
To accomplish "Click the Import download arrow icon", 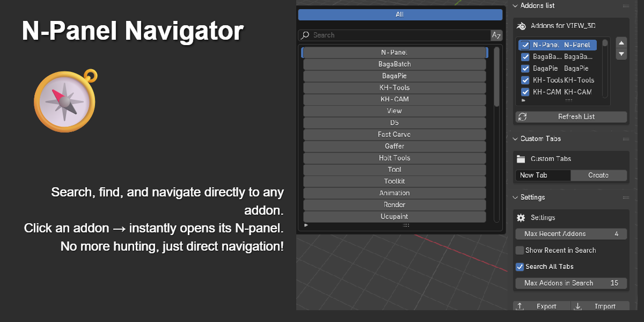I will 578,306.
